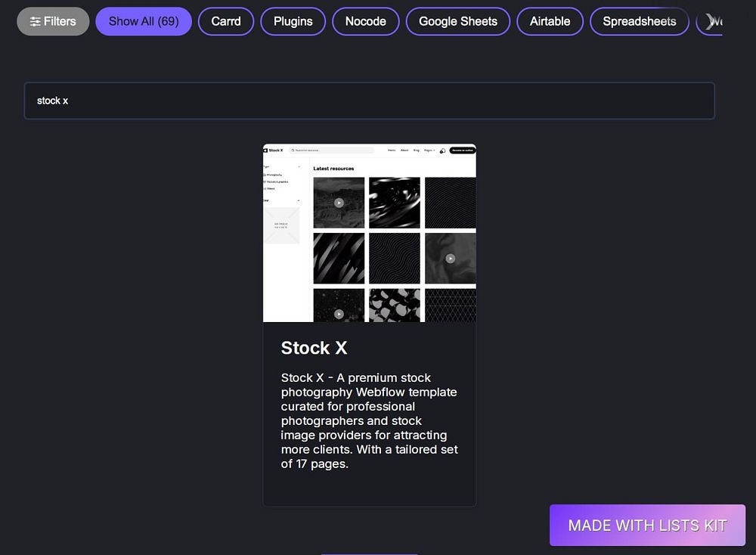Filter by the Google Sheets tag
Viewport: 756px width, 555px height.
point(458,21)
